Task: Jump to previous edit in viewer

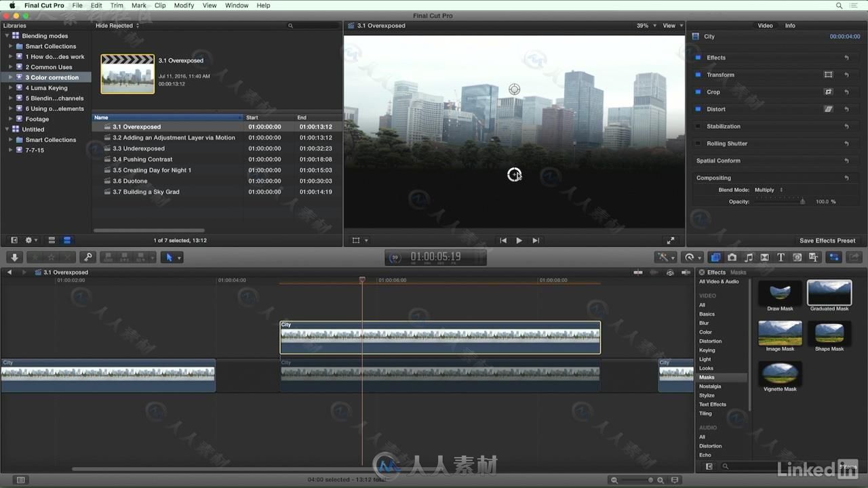Action: (x=503, y=241)
